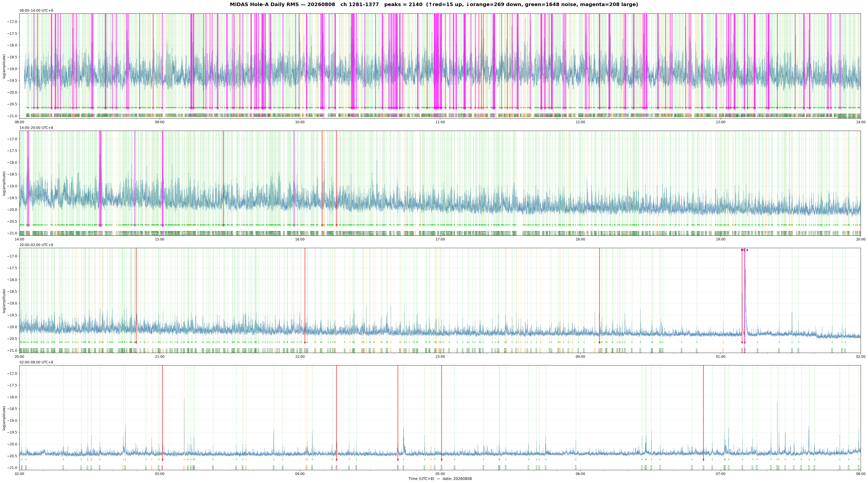Click the green peak label 2086
The width and height of the screenshot is (868, 483).
(213, 467)
